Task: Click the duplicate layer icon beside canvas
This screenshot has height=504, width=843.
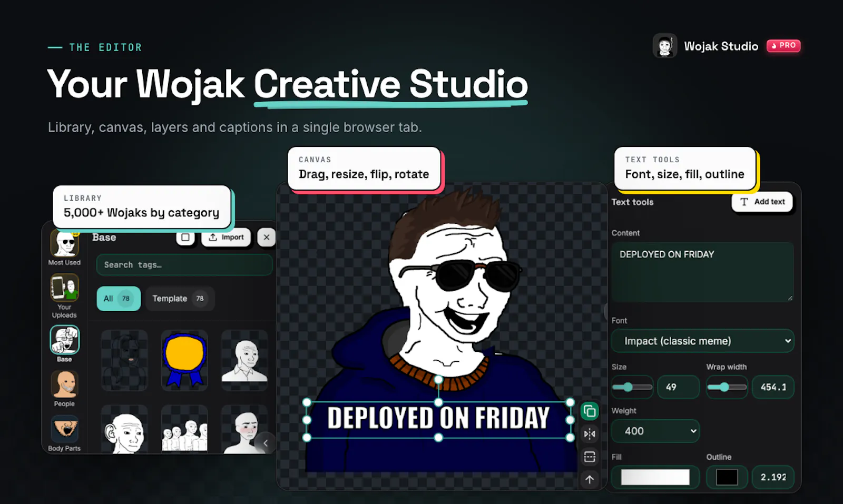Action: 590,411
